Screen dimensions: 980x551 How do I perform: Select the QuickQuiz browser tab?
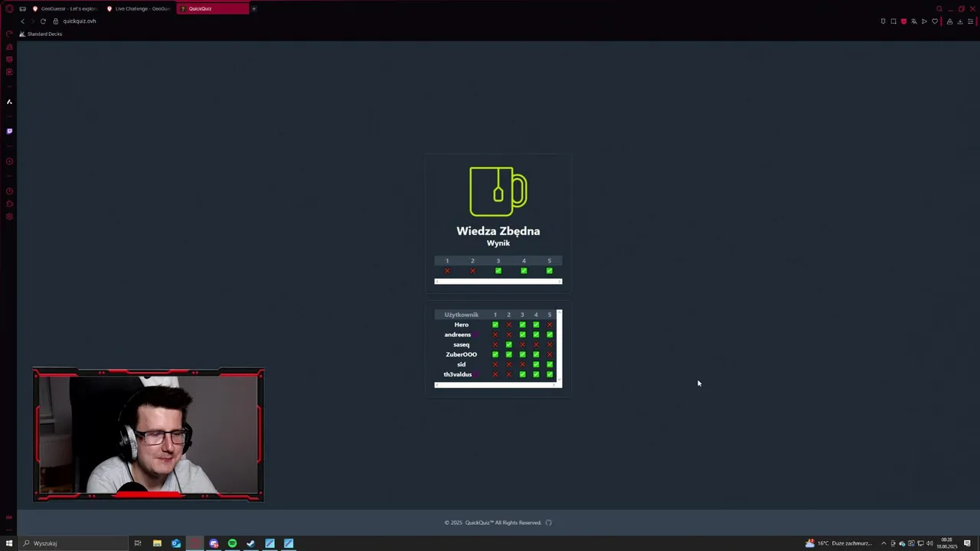(x=212, y=8)
